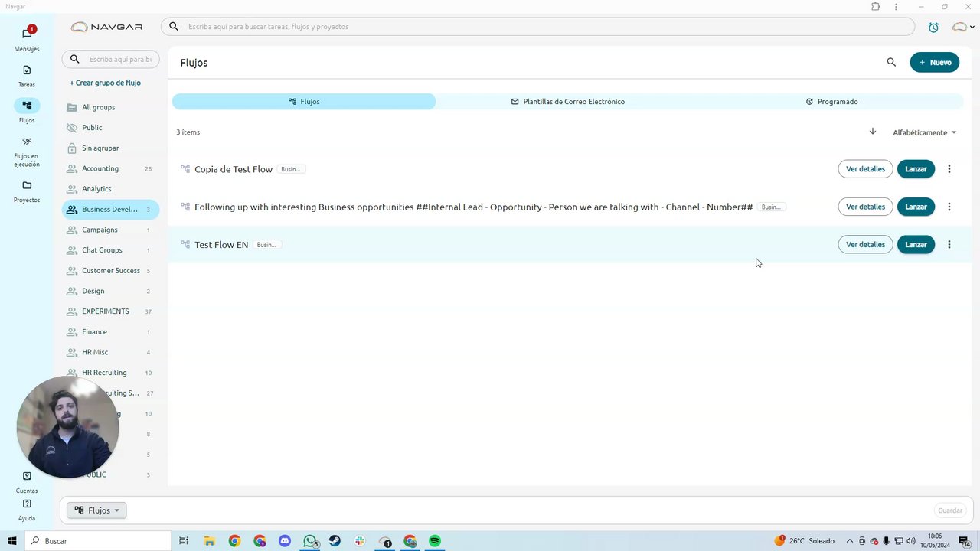980x551 pixels.
Task: Open the HR Recruiting group
Action: pos(110,373)
